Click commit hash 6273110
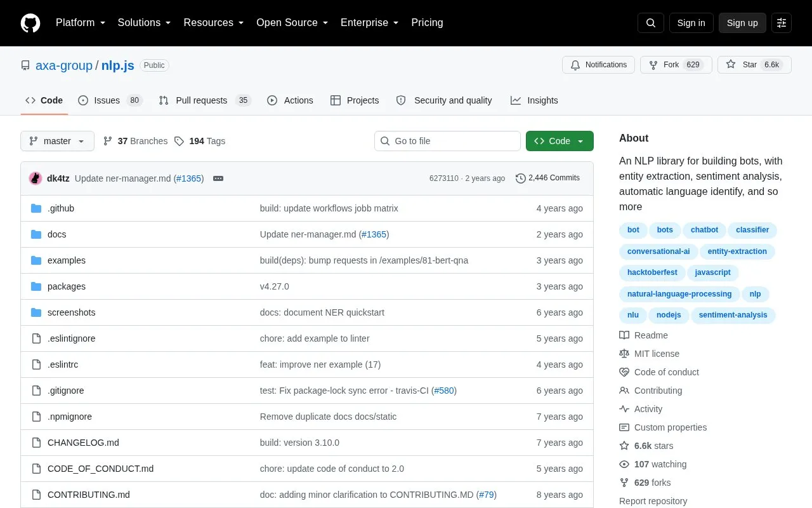The width and height of the screenshot is (812, 508). pyautogui.click(x=444, y=178)
